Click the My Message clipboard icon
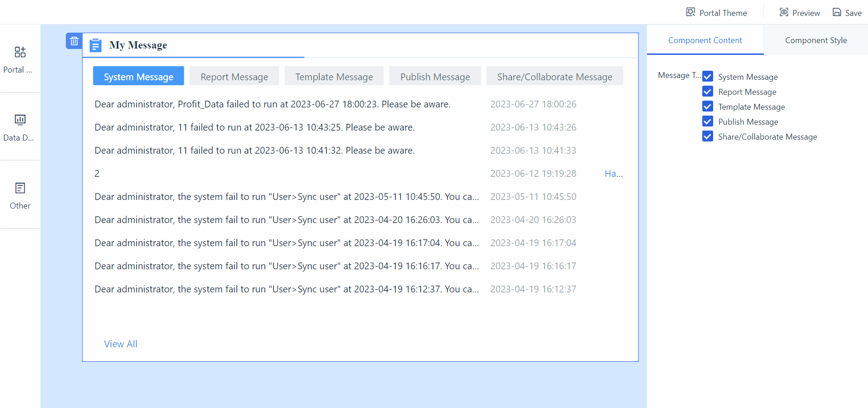This screenshot has width=868, height=408. tap(96, 45)
